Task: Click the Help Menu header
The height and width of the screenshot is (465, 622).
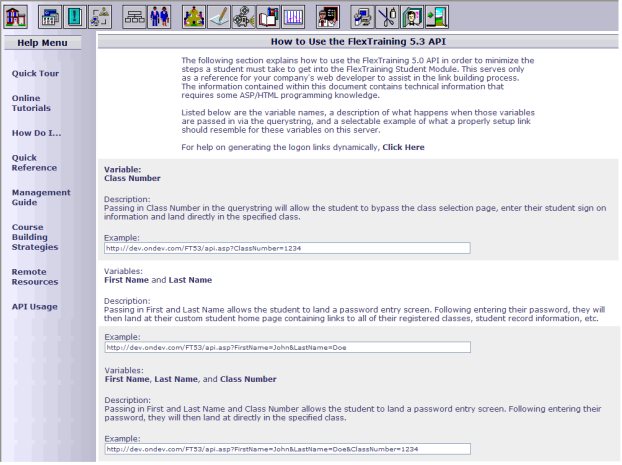Action: [x=42, y=43]
